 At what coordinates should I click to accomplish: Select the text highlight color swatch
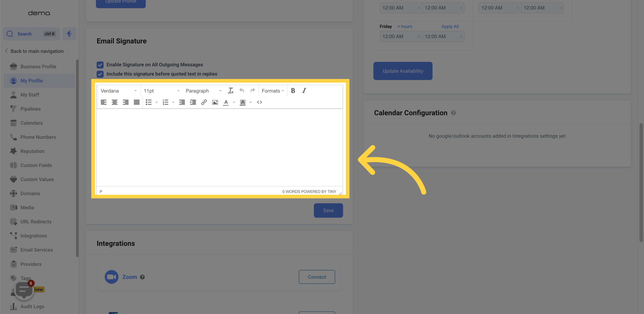(x=243, y=102)
